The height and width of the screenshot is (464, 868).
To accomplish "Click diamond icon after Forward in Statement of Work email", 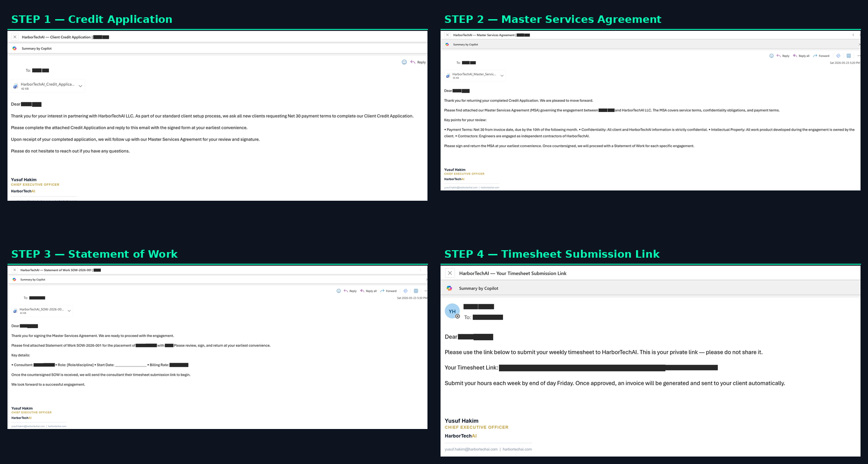I will pyautogui.click(x=406, y=291).
